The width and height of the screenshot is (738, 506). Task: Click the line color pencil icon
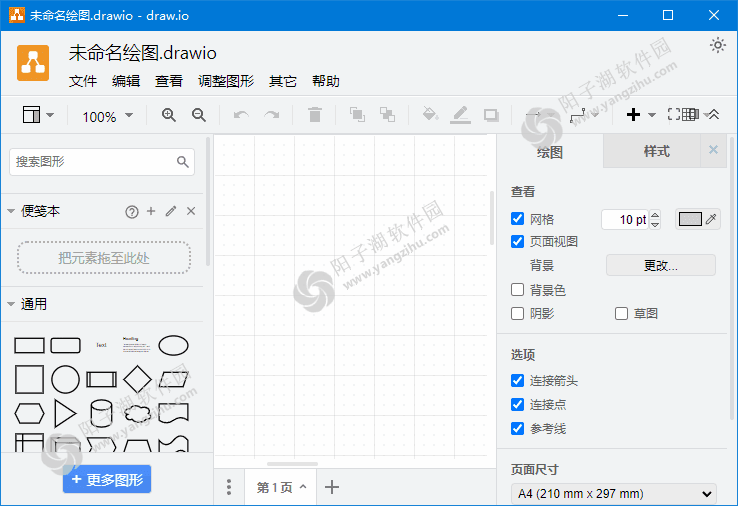click(460, 115)
